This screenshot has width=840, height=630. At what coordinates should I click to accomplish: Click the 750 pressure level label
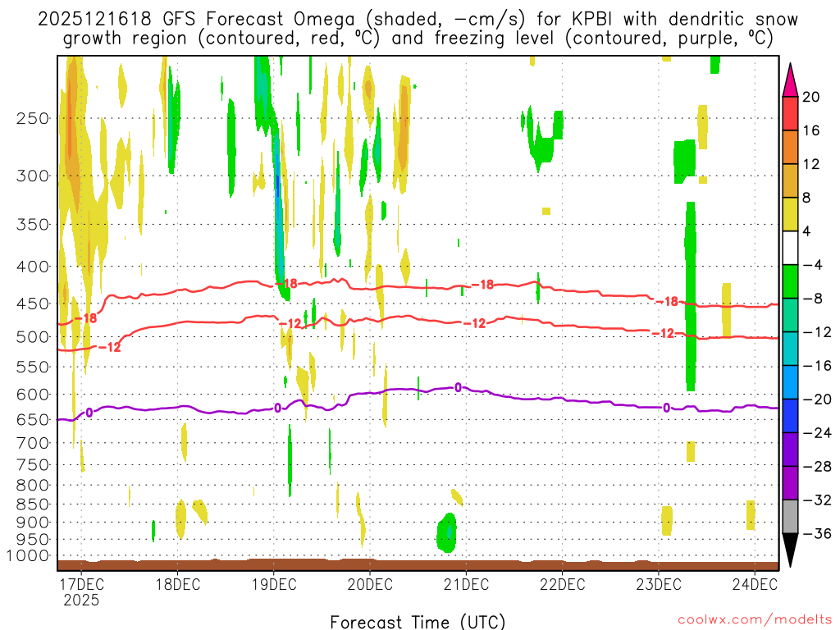pyautogui.click(x=33, y=465)
